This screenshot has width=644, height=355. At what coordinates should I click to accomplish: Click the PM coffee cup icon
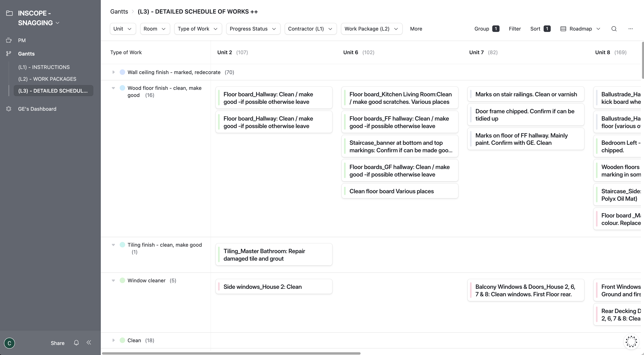click(x=9, y=40)
